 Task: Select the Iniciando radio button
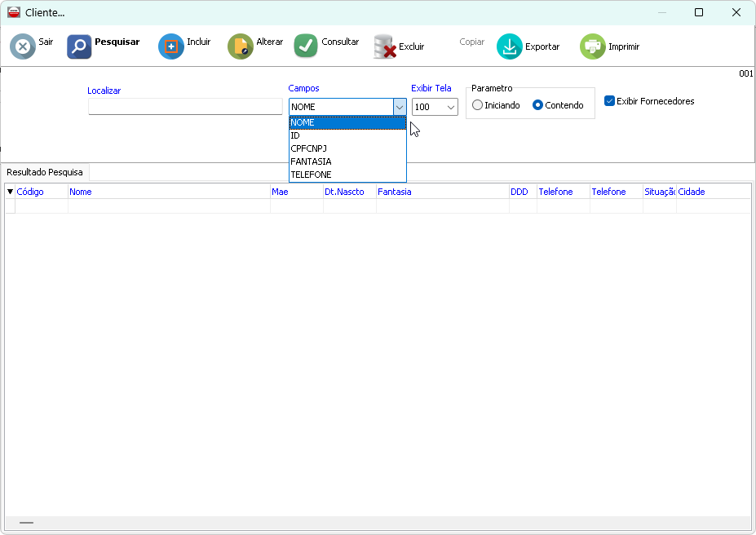[477, 105]
